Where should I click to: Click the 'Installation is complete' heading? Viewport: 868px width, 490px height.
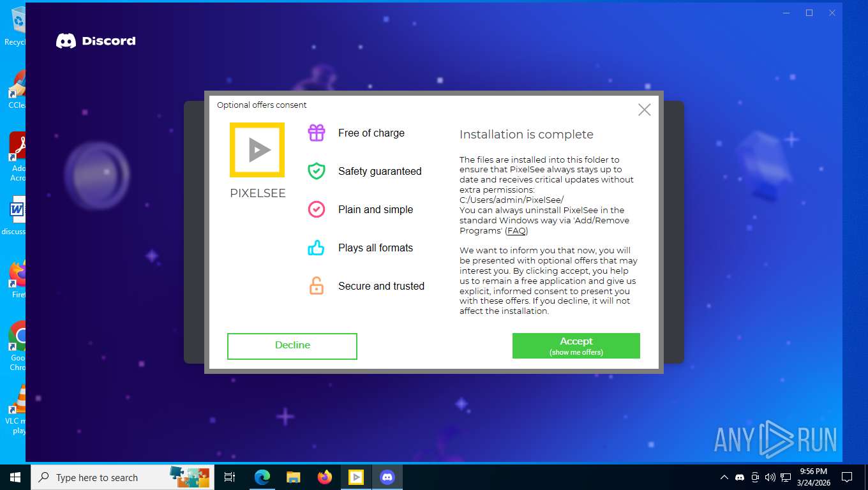tap(527, 134)
